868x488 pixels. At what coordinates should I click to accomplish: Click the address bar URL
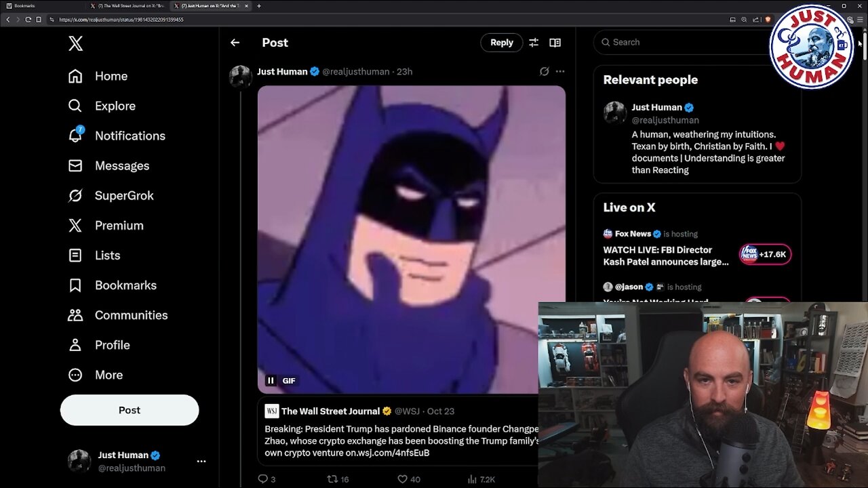121,20
